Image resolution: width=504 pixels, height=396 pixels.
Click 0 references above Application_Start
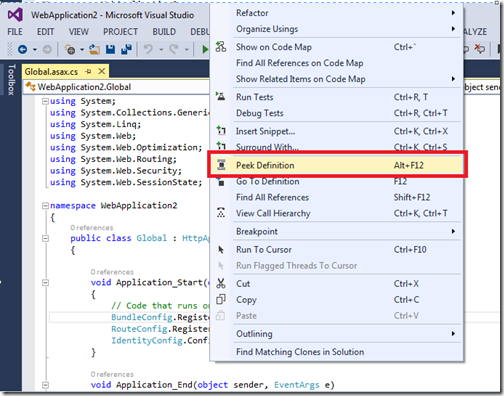(112, 272)
